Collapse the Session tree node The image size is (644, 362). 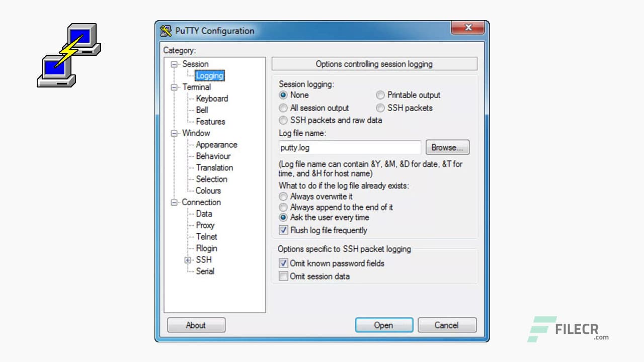[x=175, y=64]
